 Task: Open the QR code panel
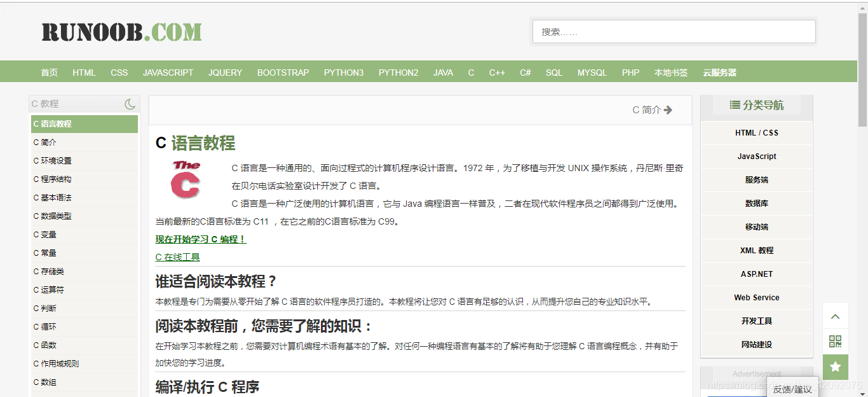click(x=835, y=342)
